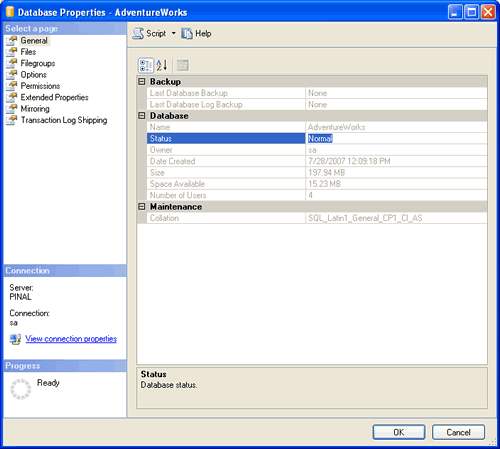Click the Mirroring page icon

11,109
